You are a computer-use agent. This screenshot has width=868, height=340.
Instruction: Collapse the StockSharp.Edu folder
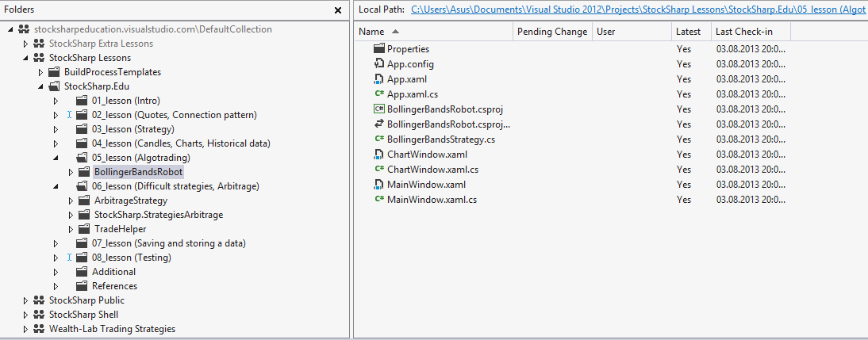(x=40, y=86)
